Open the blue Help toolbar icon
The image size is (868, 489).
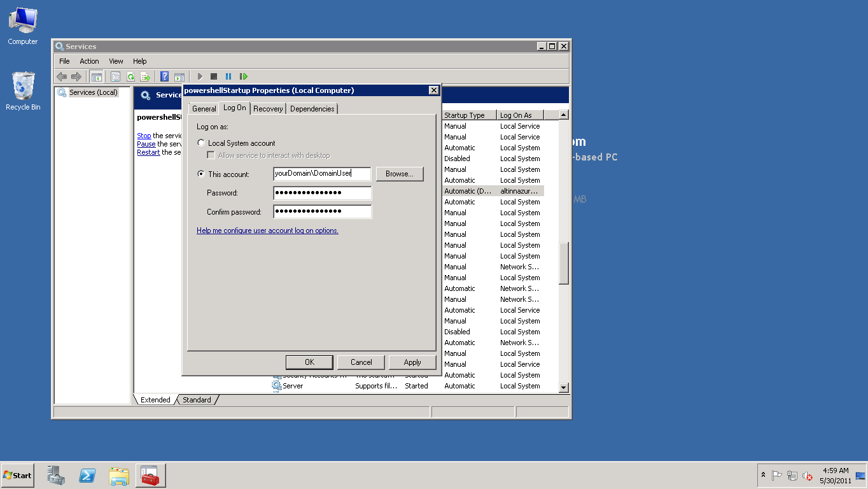click(164, 76)
